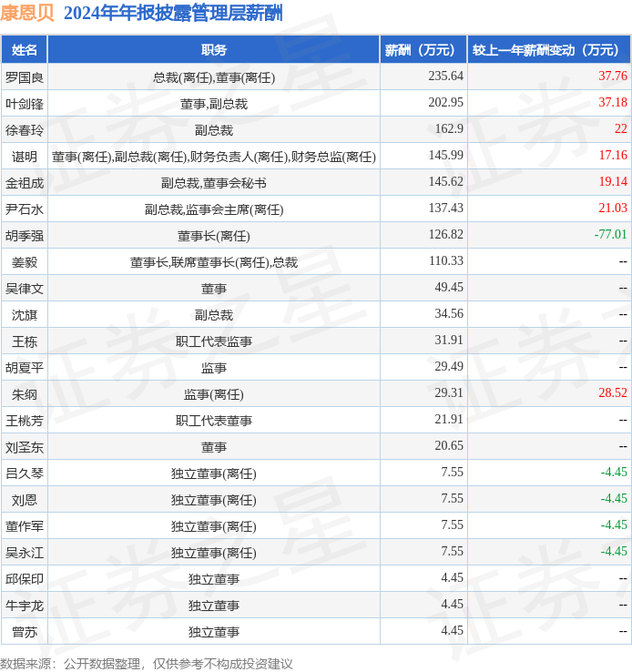Click salary value 137.43
Viewport: 632px width, 672px height.
tap(445, 208)
